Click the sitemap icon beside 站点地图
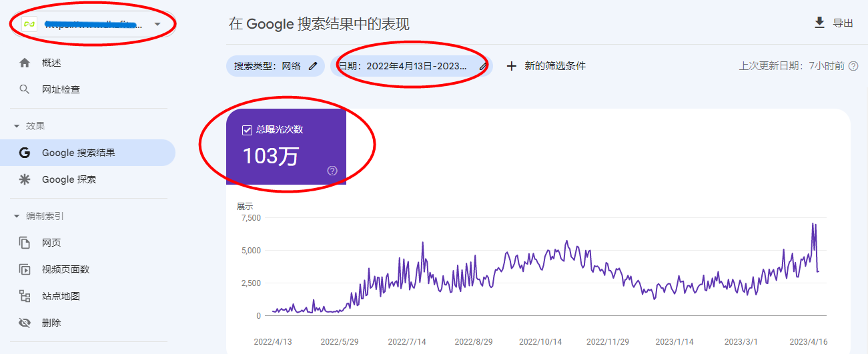The height and width of the screenshot is (354, 868). tap(25, 296)
